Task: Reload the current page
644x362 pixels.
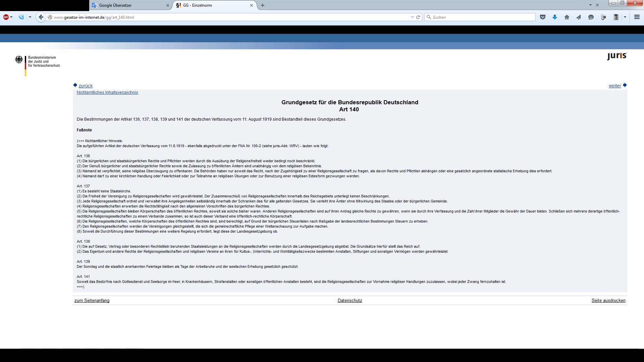Action: click(x=418, y=17)
